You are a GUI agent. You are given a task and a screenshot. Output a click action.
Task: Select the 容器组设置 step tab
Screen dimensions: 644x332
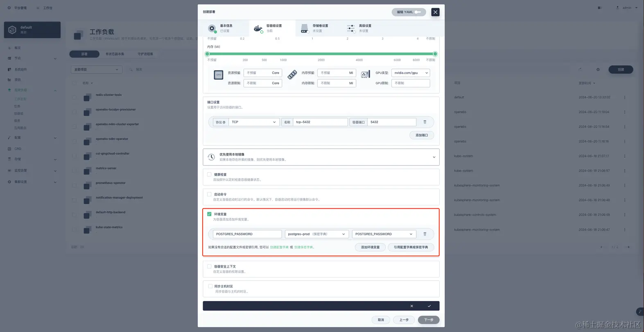click(x=272, y=28)
